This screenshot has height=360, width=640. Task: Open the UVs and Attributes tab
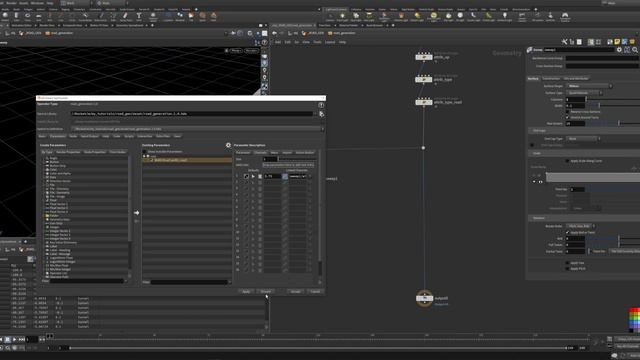click(576, 78)
